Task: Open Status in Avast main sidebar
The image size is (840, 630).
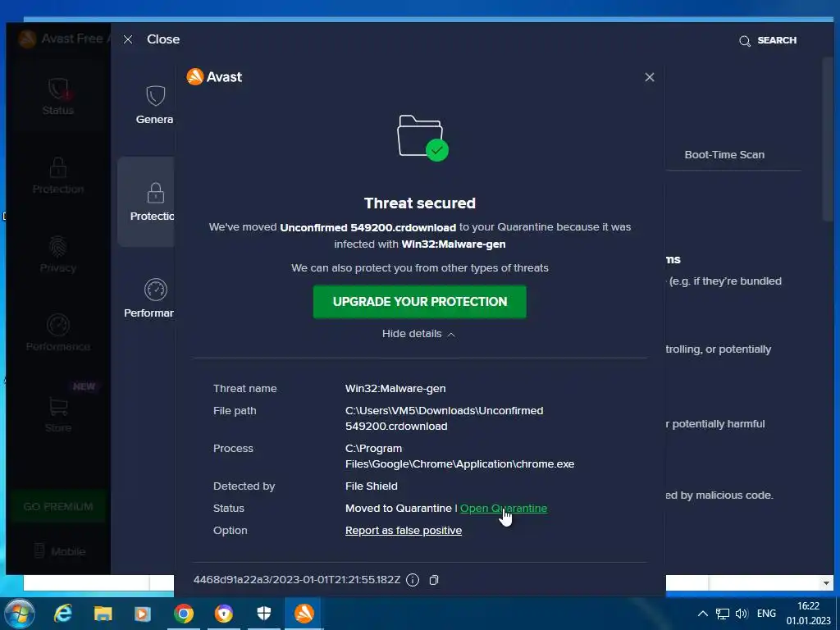Action: [58, 97]
